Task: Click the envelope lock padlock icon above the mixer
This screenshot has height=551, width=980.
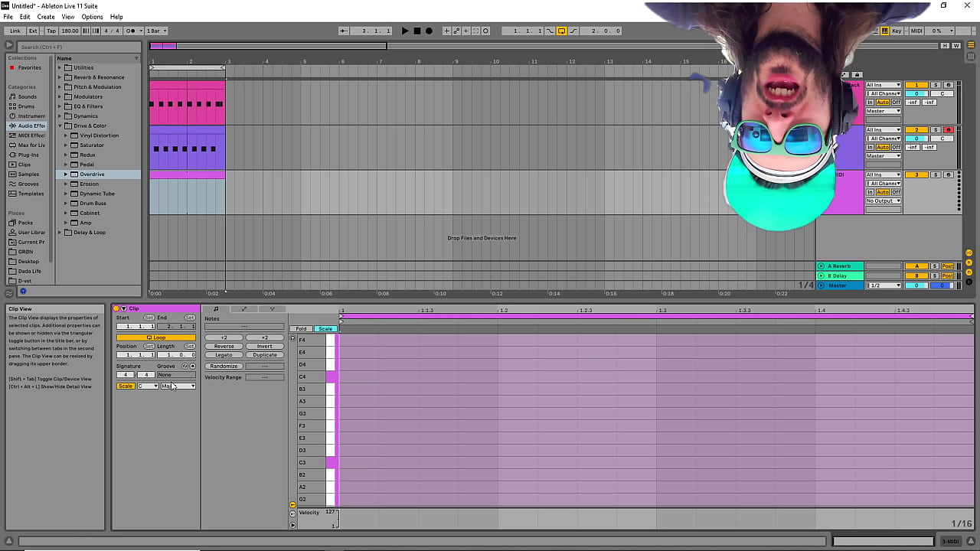Action: click(x=857, y=74)
